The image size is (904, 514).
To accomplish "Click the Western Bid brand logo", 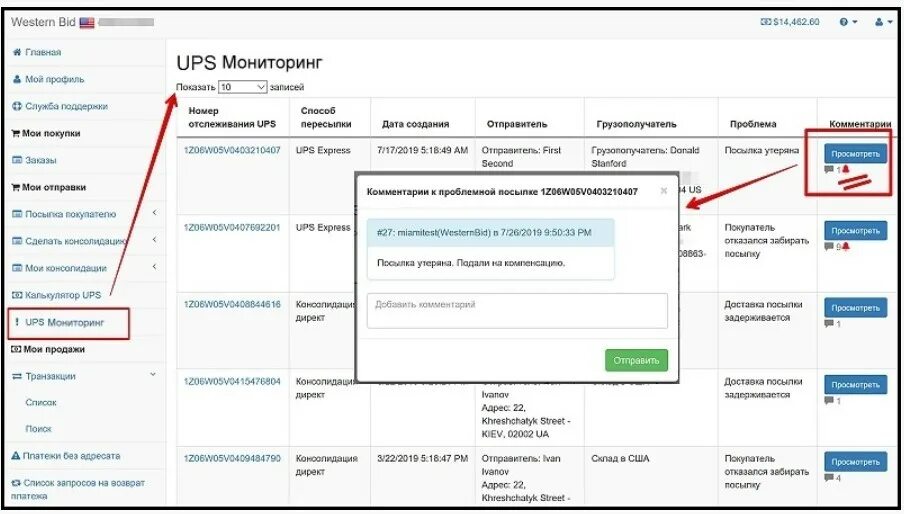I will pos(43,22).
